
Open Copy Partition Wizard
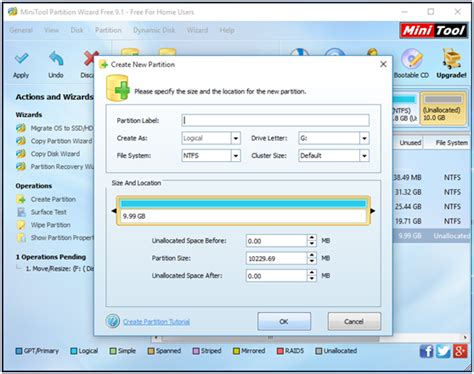point(54,141)
